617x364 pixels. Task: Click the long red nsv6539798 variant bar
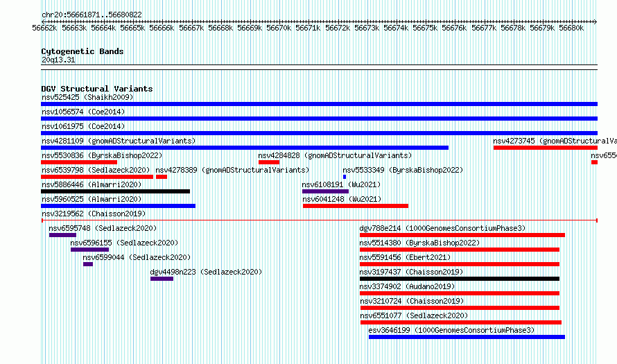tap(97, 177)
